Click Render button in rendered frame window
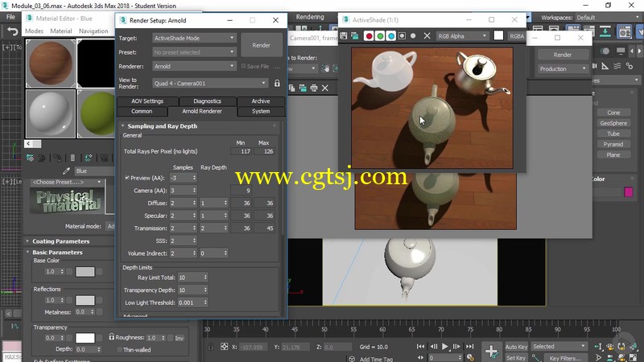 point(562,55)
